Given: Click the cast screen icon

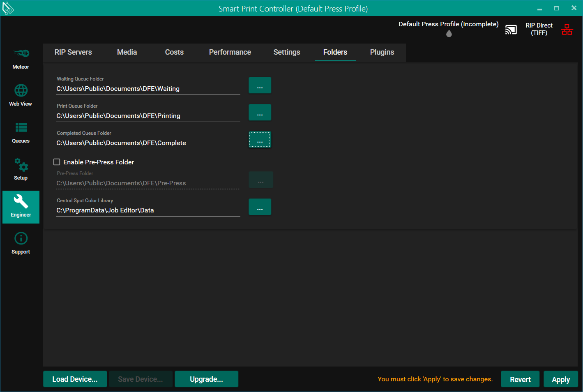Looking at the screenshot, I should point(511,30).
